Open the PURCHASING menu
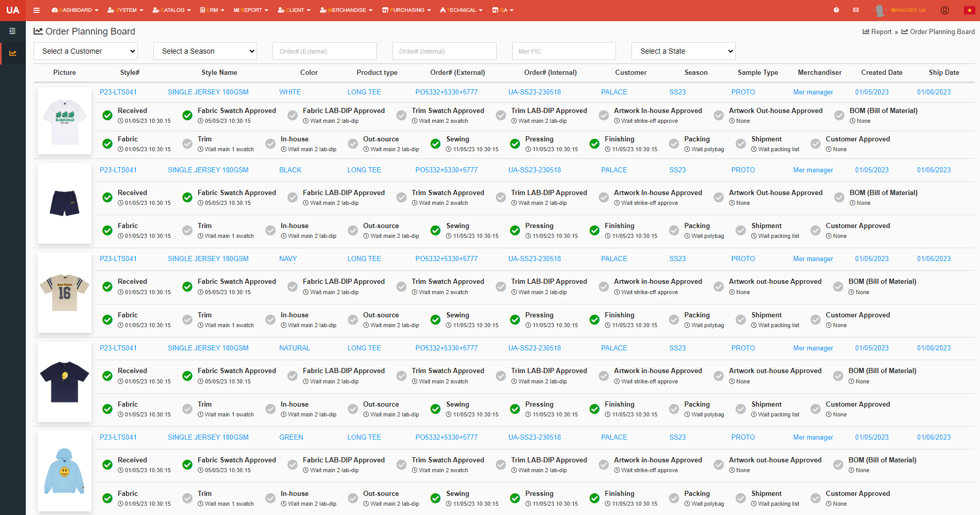The image size is (980, 515). tap(406, 10)
